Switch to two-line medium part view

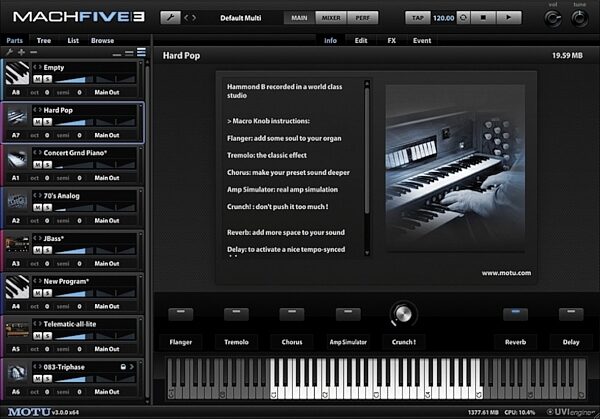[x=129, y=53]
